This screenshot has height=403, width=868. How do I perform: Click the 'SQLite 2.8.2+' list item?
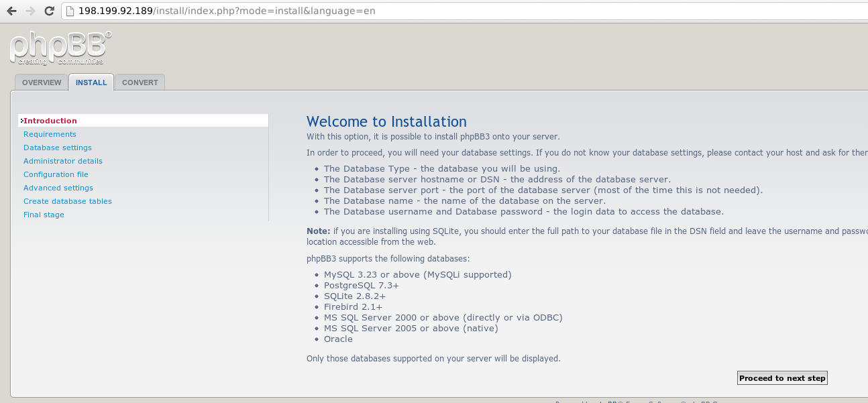click(355, 296)
